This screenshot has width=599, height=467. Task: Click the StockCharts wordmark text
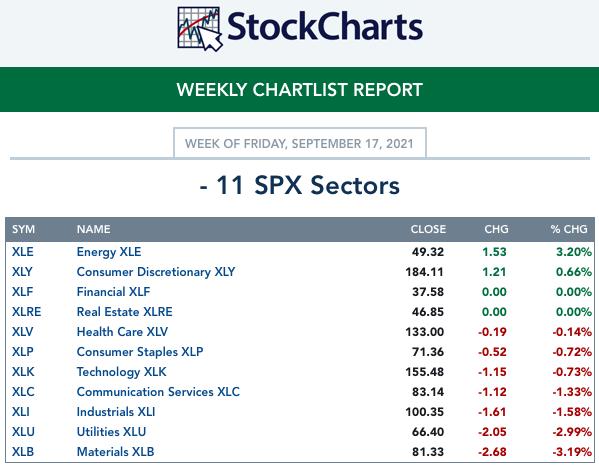coord(325,27)
